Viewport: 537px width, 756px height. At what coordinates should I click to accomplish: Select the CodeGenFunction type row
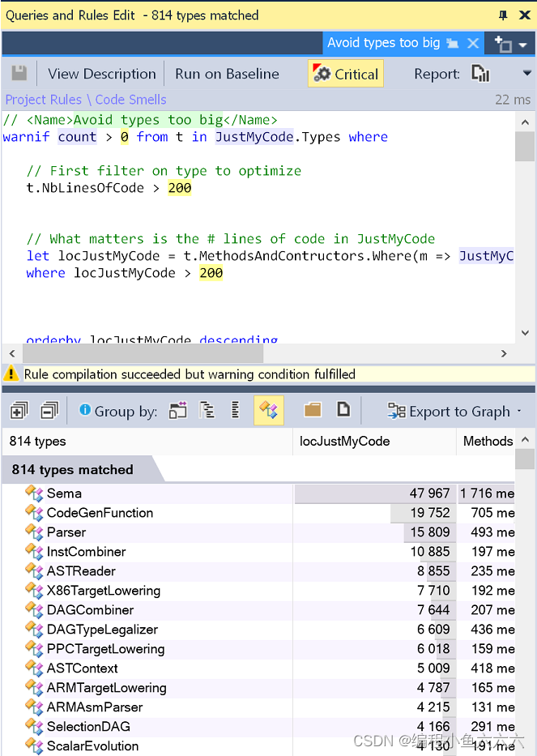click(x=258, y=513)
